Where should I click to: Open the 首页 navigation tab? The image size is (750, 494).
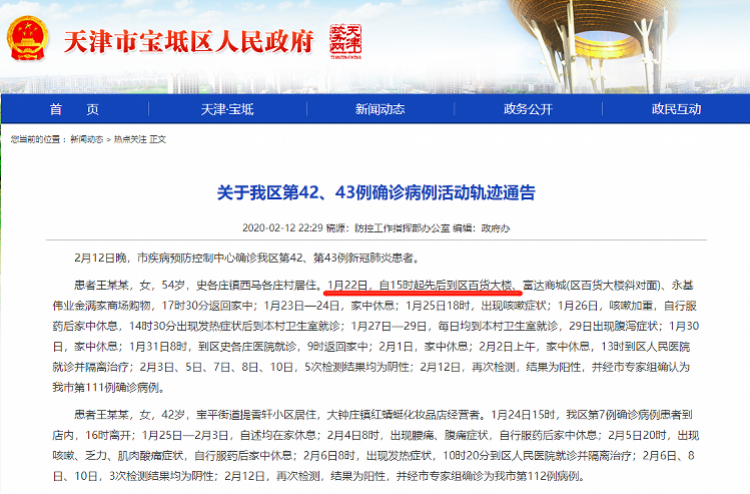[x=74, y=109]
